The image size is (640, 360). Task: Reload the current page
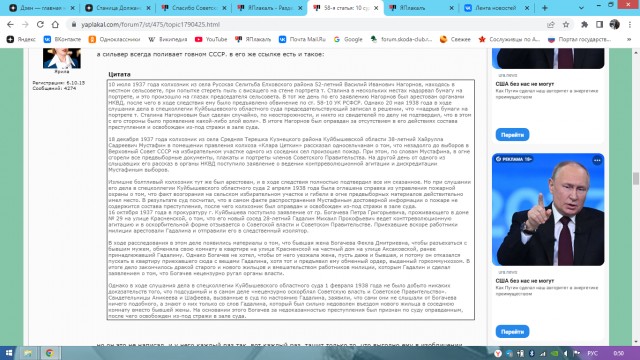point(40,24)
